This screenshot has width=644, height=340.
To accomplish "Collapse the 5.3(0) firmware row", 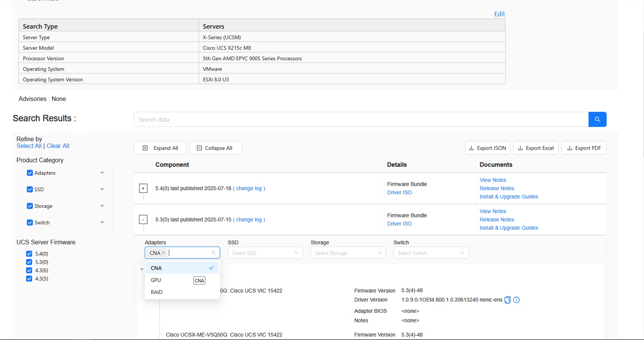I will (x=143, y=220).
